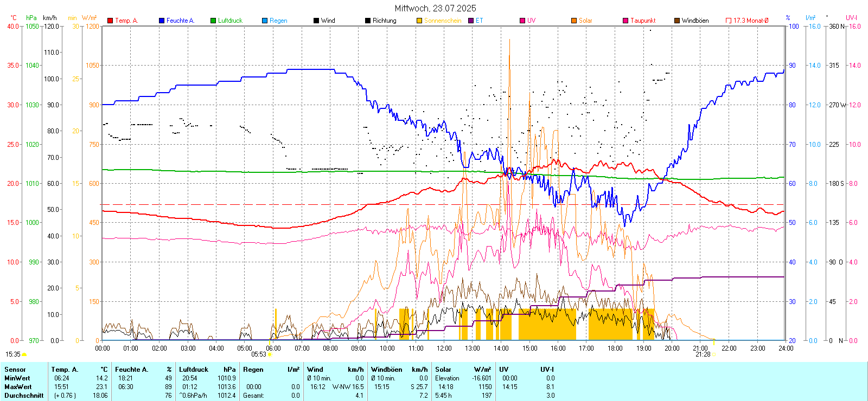Click the purple ET legend square

pos(471,21)
